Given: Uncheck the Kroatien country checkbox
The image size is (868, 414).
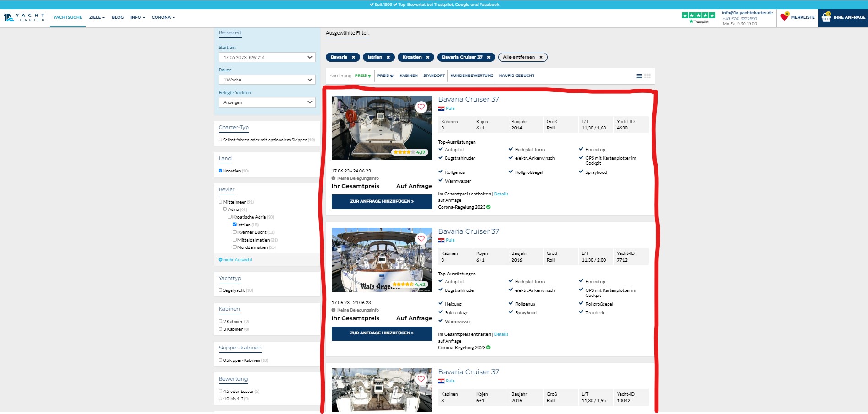Looking at the screenshot, I should point(221,171).
